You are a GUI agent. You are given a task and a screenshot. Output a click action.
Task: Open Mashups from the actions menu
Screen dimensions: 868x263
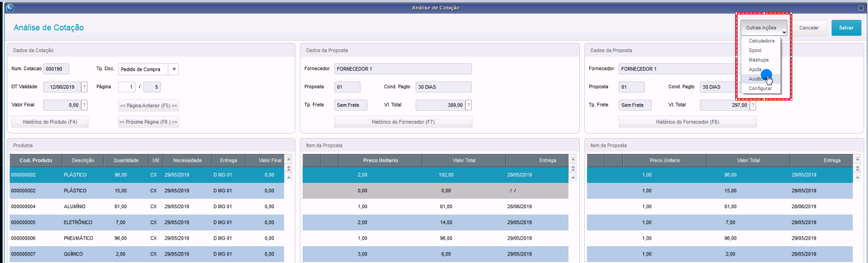coord(759,60)
